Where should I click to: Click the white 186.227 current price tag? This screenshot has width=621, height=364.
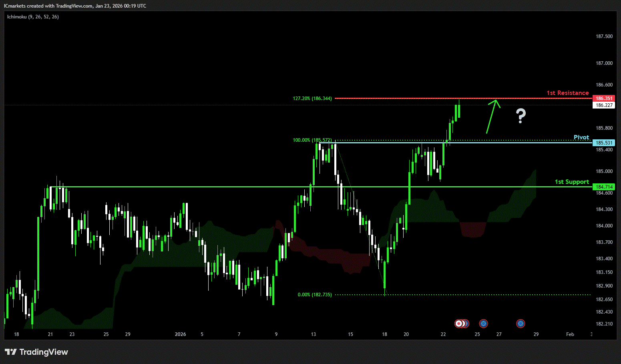pos(604,105)
